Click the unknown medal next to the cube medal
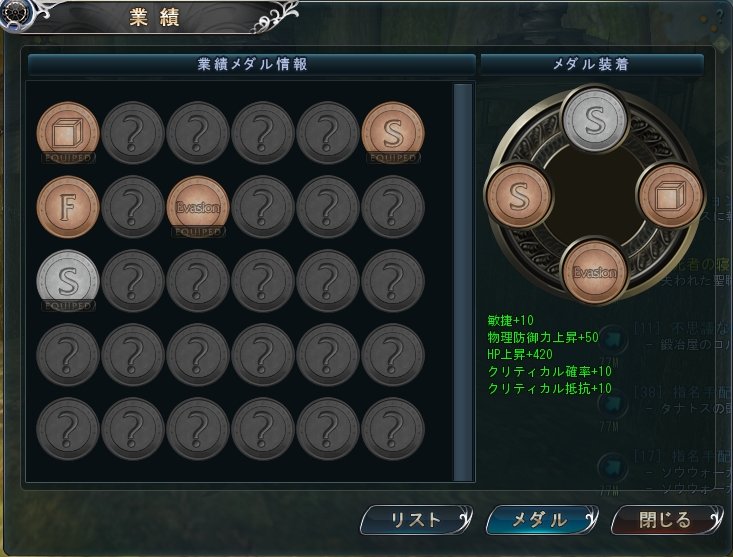This screenshot has height=557, width=733. tap(133, 133)
